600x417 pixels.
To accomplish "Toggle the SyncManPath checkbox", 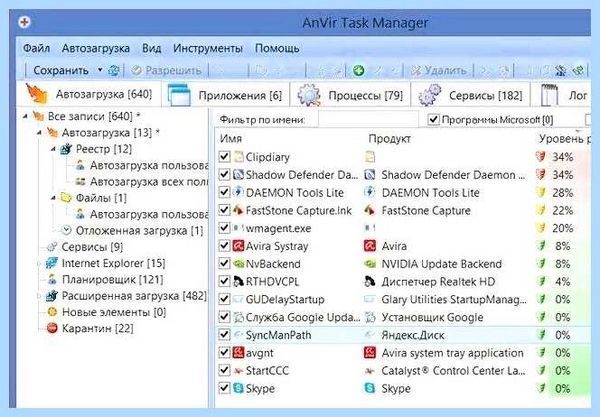I will coord(224,335).
